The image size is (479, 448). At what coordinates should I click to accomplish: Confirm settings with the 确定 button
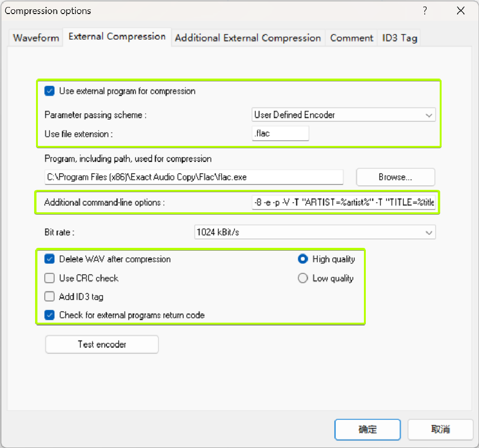[367, 429]
